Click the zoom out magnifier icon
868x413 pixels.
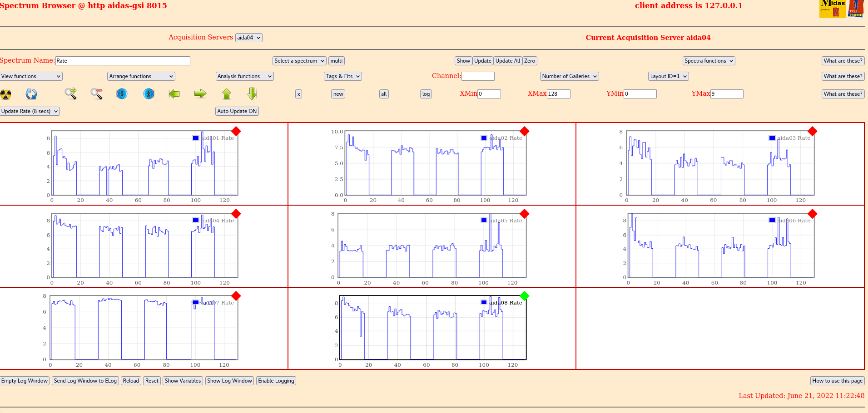pos(96,93)
